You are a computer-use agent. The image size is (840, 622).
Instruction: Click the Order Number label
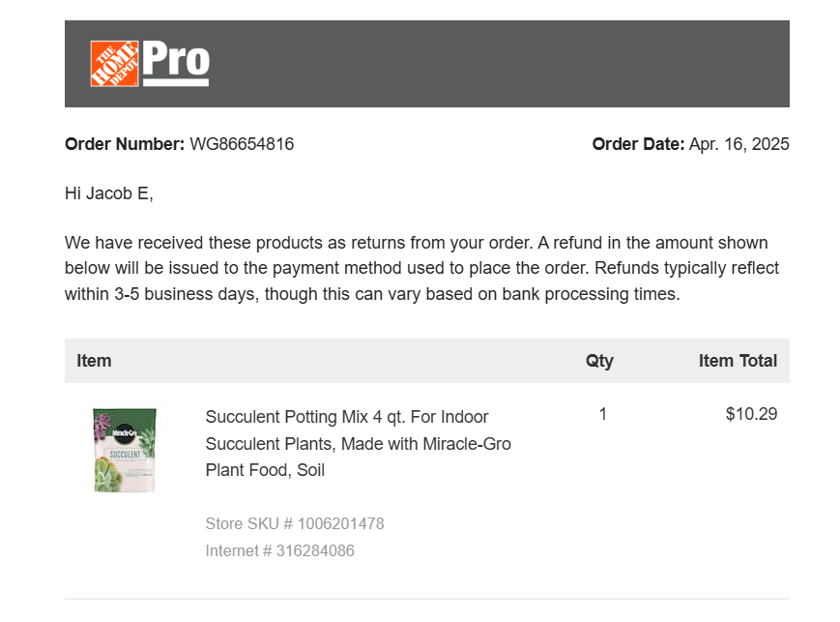124,144
